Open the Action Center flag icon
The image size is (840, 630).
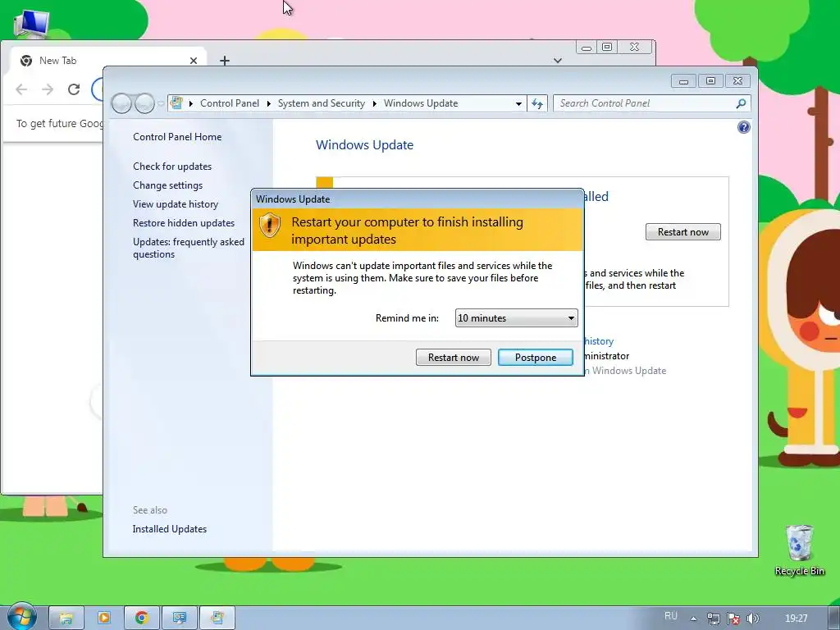(x=733, y=619)
